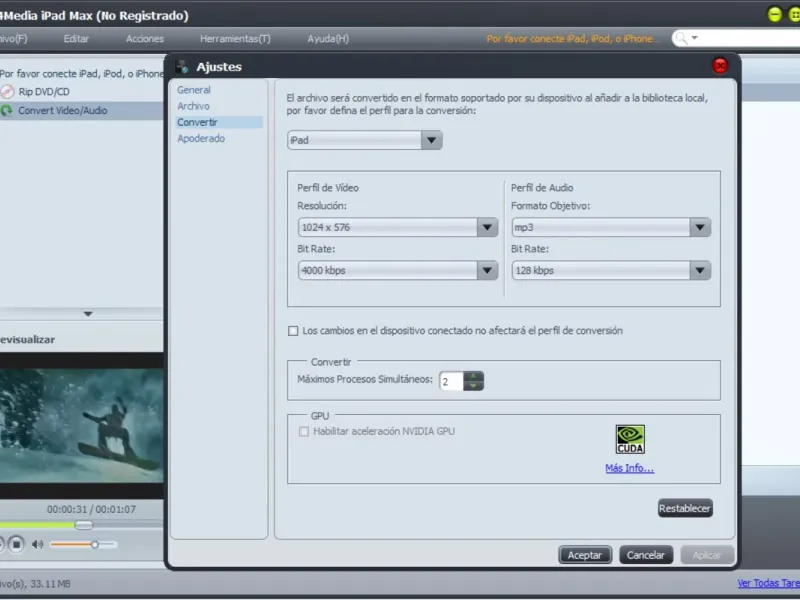Click the search magnifier icon

[681, 38]
